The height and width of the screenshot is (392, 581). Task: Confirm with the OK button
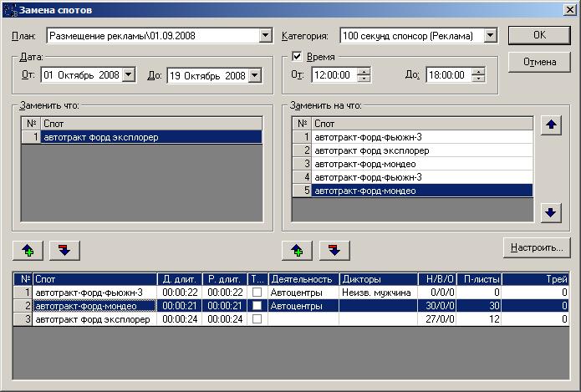pos(539,35)
